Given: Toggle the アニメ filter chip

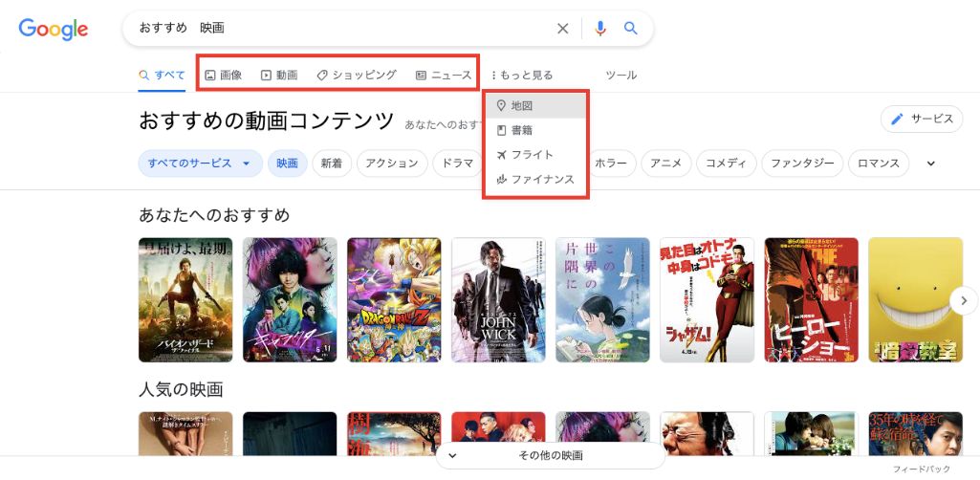Looking at the screenshot, I should coord(666,164).
